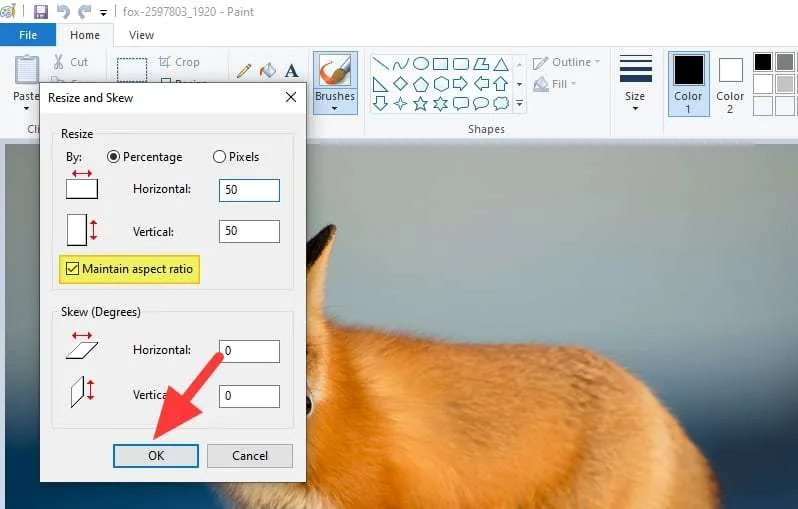Click the Resize Vertical field showing 50
The image size is (798, 509).
click(x=249, y=232)
